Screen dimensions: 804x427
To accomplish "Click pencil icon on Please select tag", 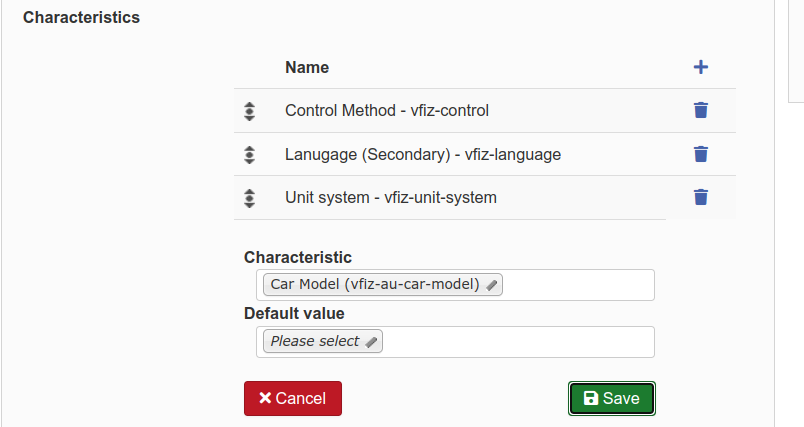I will pos(371,342).
